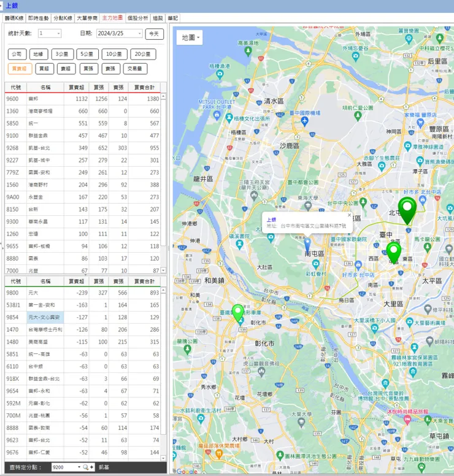Select the row with code 9600
The width and height of the screenshot is (454, 476).
tap(83, 99)
